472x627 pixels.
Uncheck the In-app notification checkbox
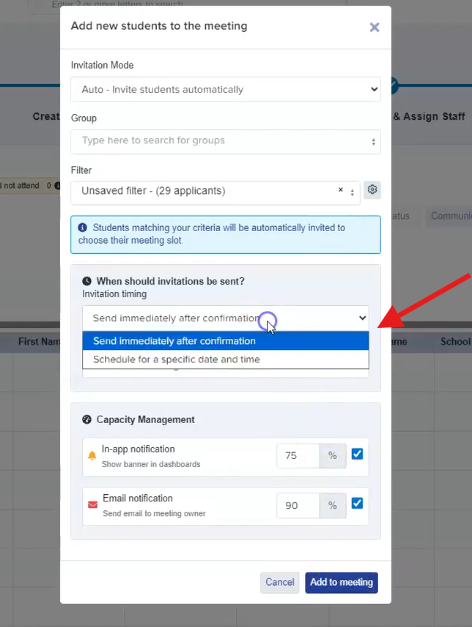tap(357, 454)
